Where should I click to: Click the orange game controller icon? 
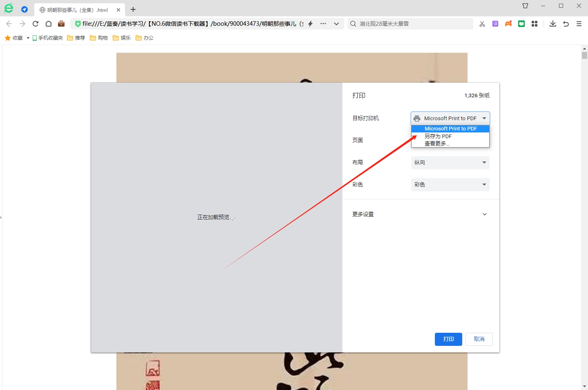tap(508, 24)
